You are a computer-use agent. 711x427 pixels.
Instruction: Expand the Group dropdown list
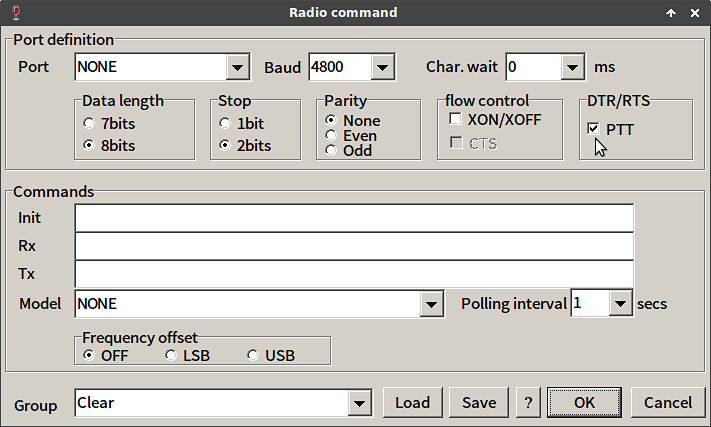pos(360,403)
